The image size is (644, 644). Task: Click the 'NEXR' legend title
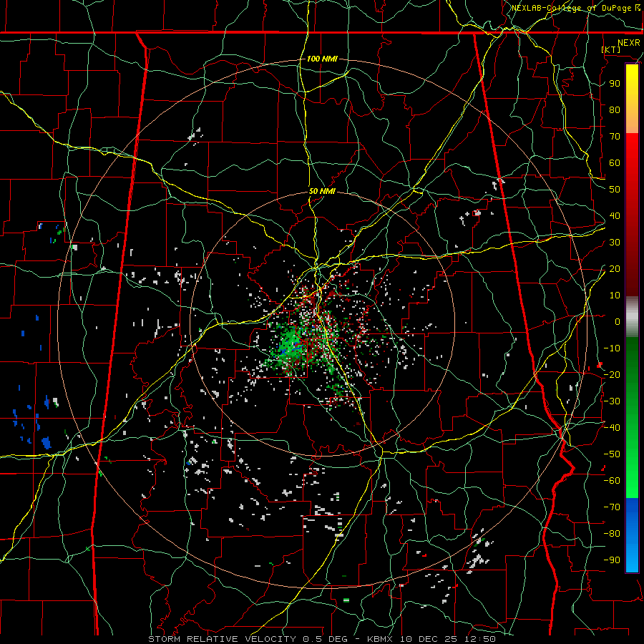click(628, 43)
